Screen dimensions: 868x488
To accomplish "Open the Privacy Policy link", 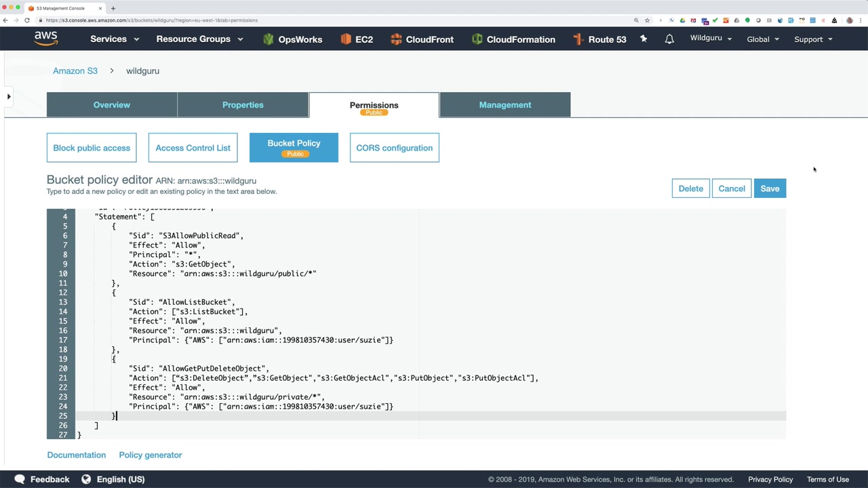I will point(770,479).
